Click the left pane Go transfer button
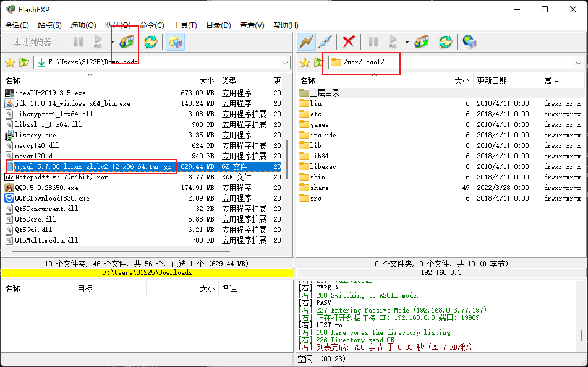The height and width of the screenshot is (367, 588). (98, 42)
